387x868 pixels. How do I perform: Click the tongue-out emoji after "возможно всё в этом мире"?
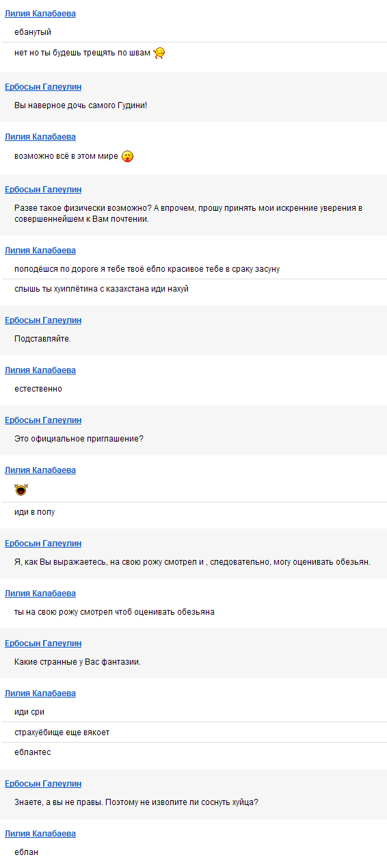click(127, 157)
